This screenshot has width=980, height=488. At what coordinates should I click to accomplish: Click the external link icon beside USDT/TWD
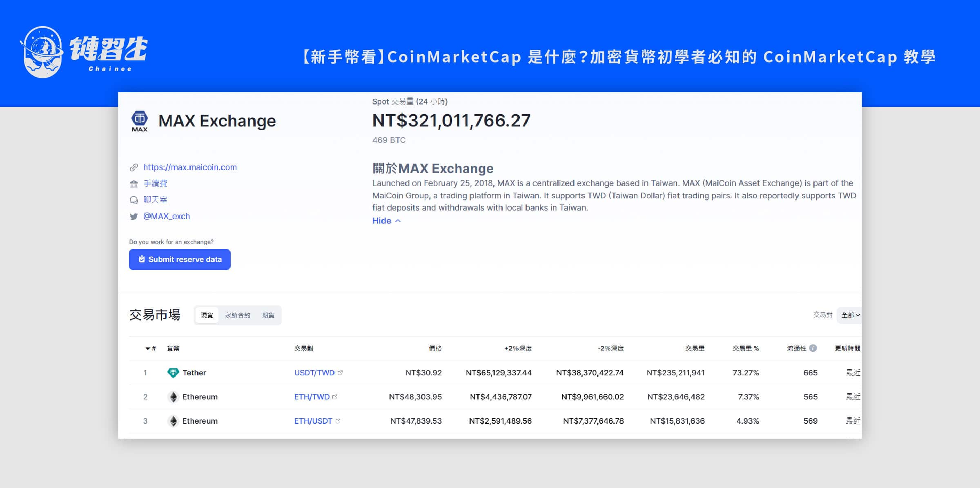(x=340, y=373)
